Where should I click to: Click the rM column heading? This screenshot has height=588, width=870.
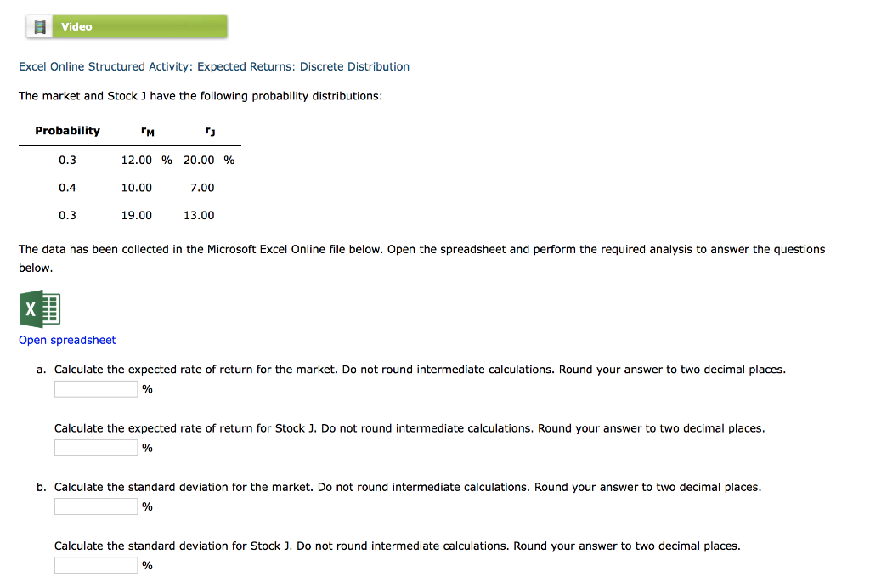coord(146,131)
